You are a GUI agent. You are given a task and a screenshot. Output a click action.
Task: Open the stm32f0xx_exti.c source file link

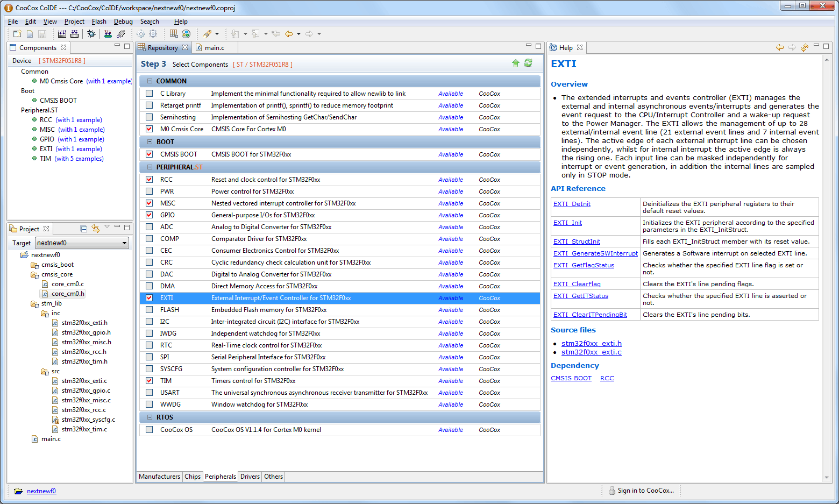tap(591, 352)
